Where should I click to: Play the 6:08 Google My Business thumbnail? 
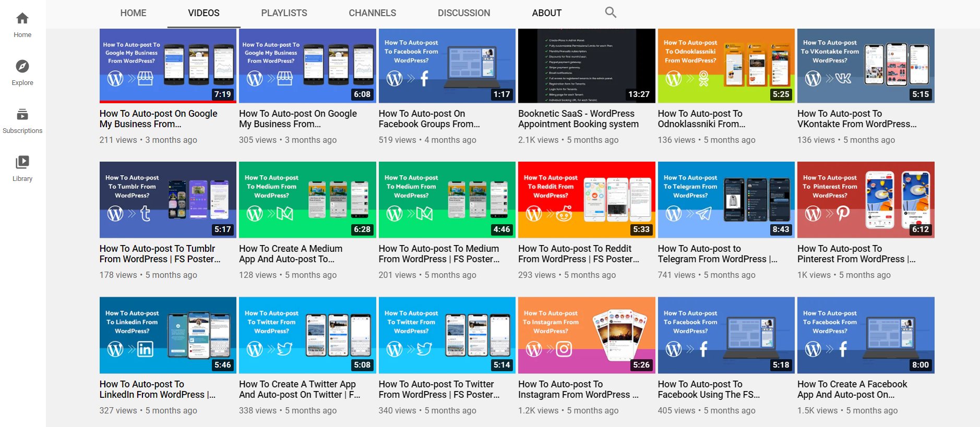point(307,66)
